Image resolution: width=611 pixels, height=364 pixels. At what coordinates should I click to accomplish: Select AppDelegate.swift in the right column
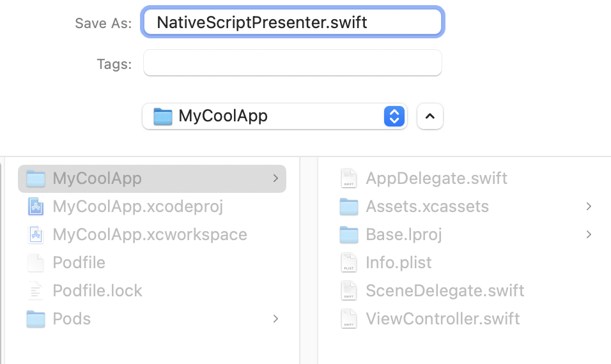(437, 178)
